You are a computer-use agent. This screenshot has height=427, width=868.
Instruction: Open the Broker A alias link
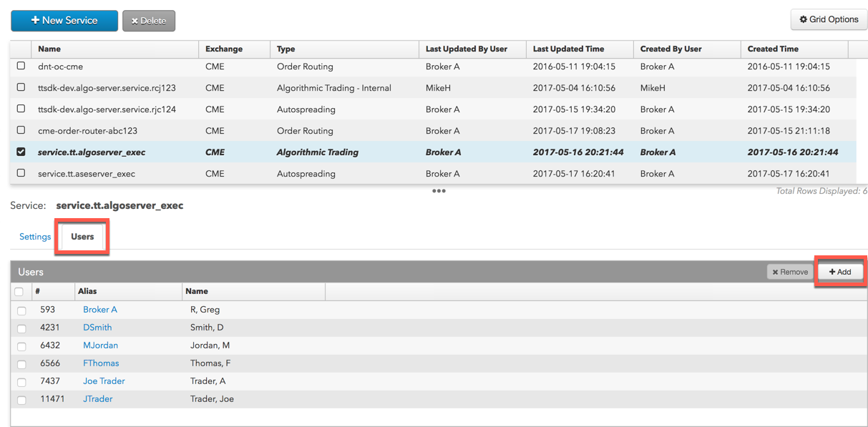click(100, 310)
